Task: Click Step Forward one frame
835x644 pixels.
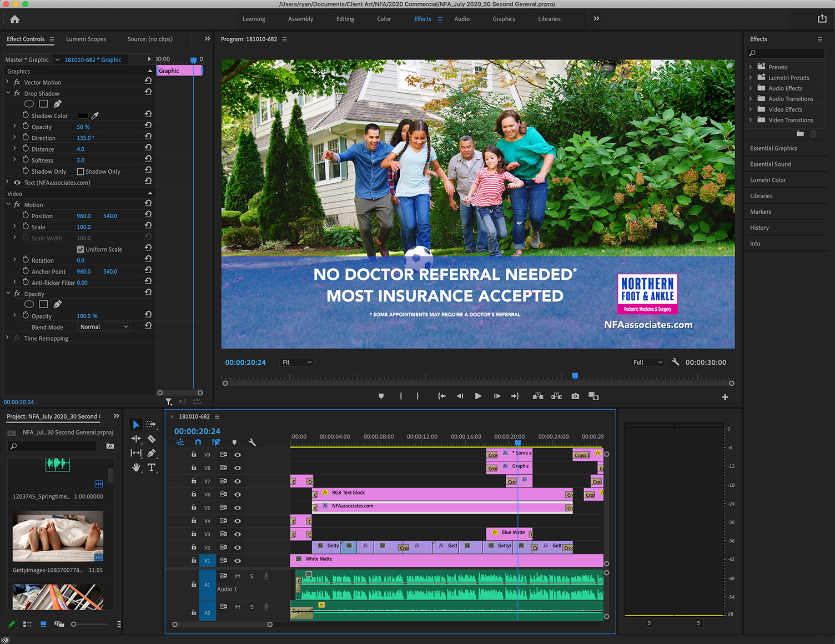Action: point(497,396)
